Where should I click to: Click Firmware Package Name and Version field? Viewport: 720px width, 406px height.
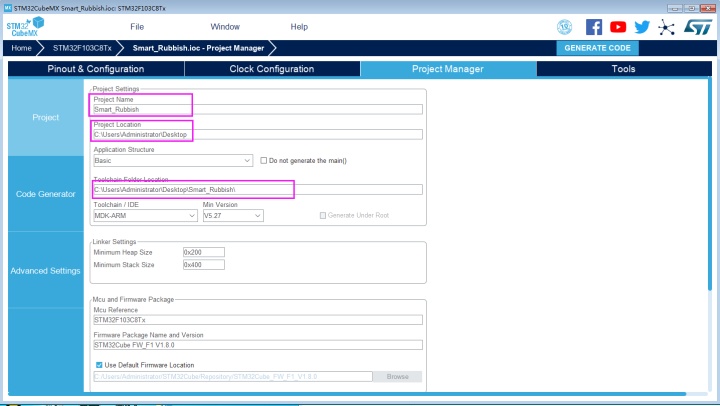pos(258,345)
